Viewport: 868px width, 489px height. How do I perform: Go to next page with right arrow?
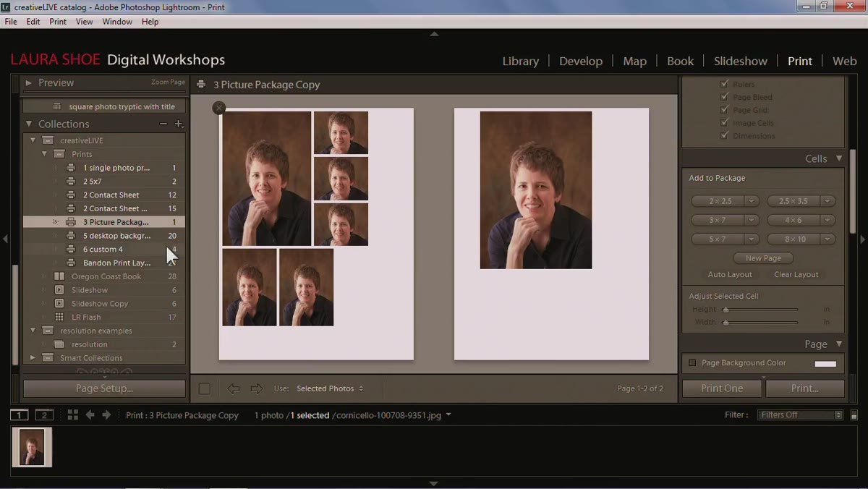click(x=257, y=388)
